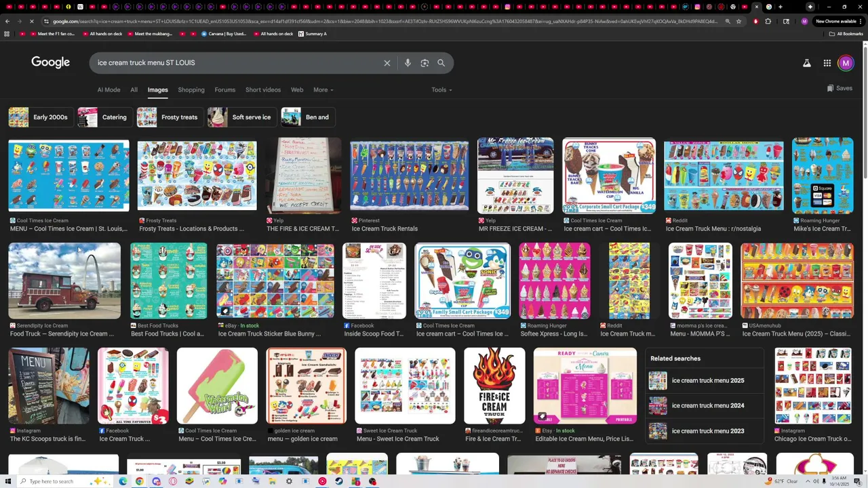The width and height of the screenshot is (868, 488).
Task: Open the Etsy editable ice cream menu thumbnail
Action: [x=585, y=386]
